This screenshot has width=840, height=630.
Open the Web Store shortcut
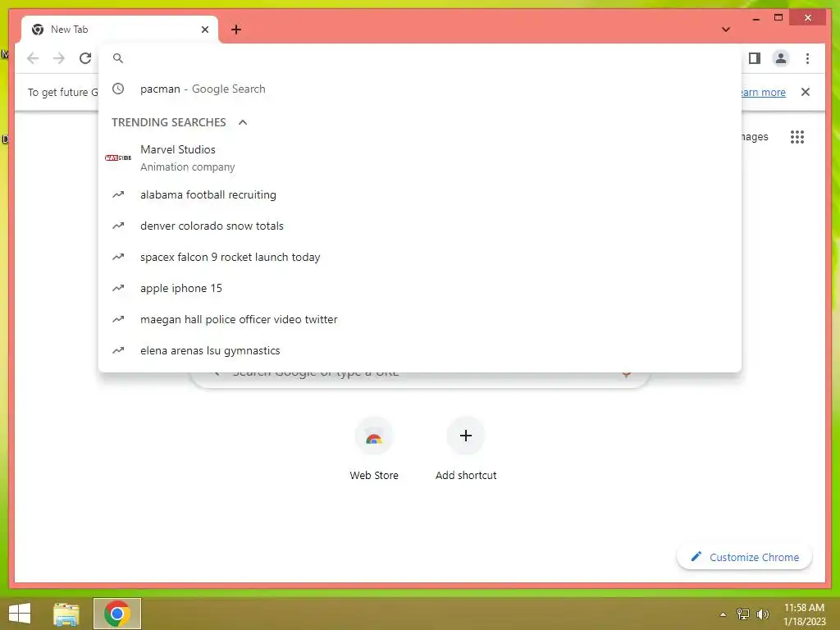point(374,449)
